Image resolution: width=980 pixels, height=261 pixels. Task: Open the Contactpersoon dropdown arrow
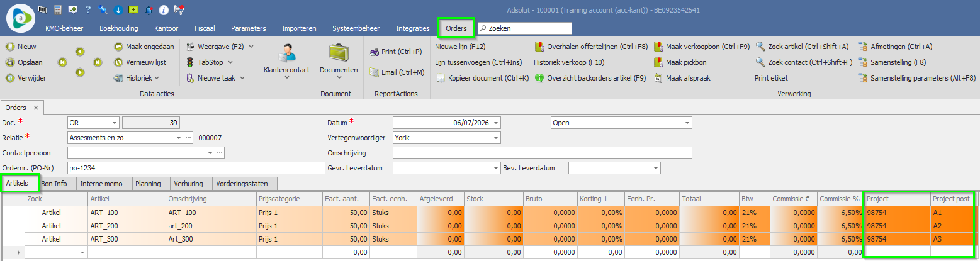pos(210,153)
